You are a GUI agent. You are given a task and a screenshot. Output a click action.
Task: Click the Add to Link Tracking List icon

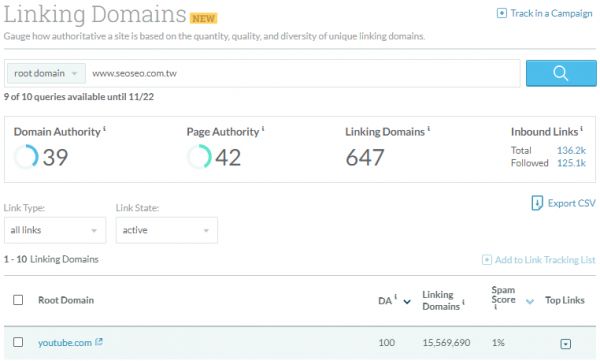(x=486, y=260)
